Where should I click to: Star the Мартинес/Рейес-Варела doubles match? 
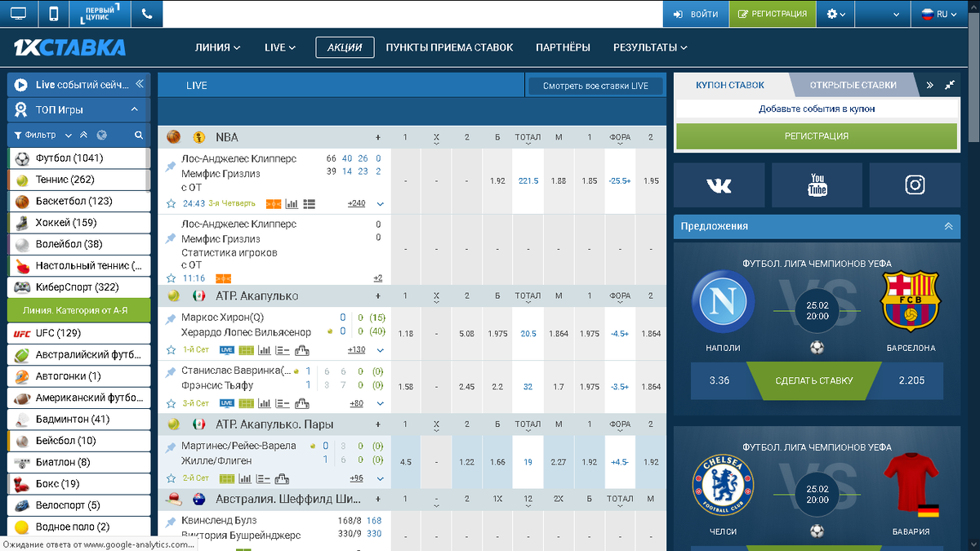tap(171, 478)
